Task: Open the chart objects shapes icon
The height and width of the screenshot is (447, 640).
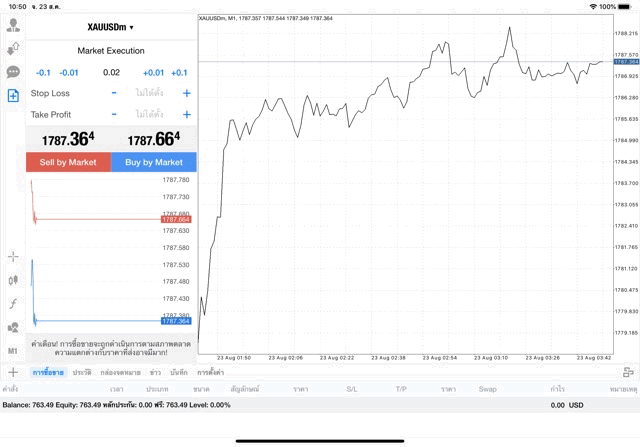Action: pos(14,328)
